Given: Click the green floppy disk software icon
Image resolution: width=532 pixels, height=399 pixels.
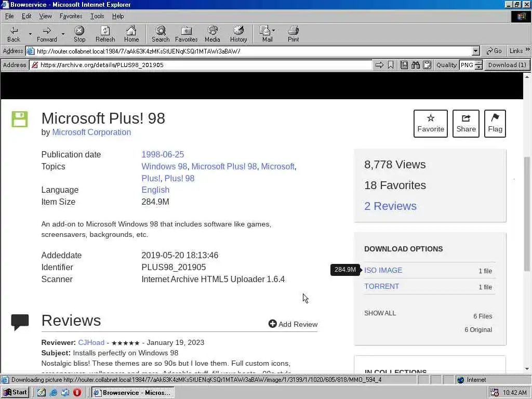Looking at the screenshot, I should pos(20,119).
